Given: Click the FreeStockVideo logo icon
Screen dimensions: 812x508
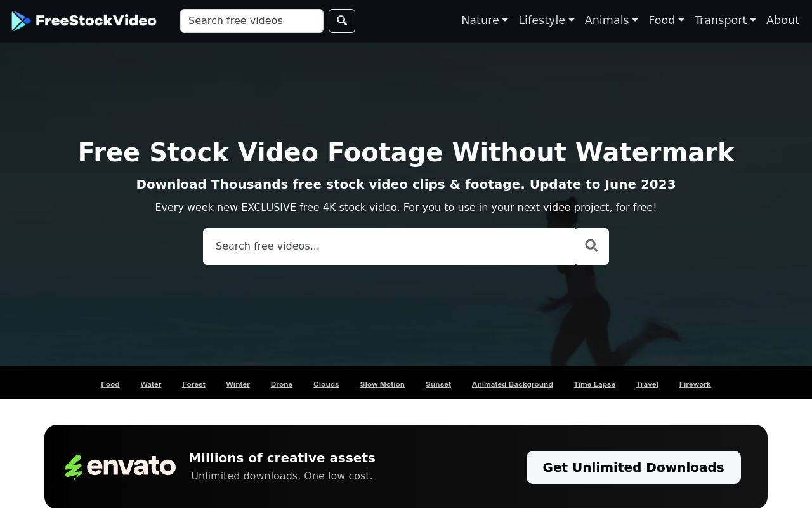Looking at the screenshot, I should click(x=21, y=20).
